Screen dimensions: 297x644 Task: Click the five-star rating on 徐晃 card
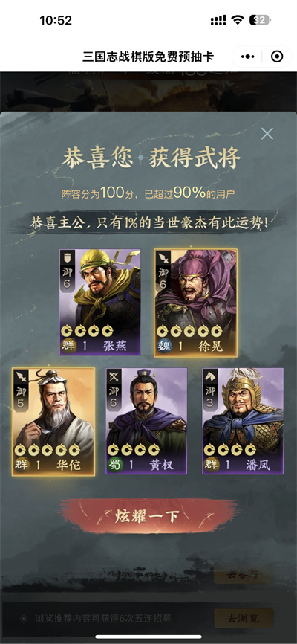tap(189, 331)
